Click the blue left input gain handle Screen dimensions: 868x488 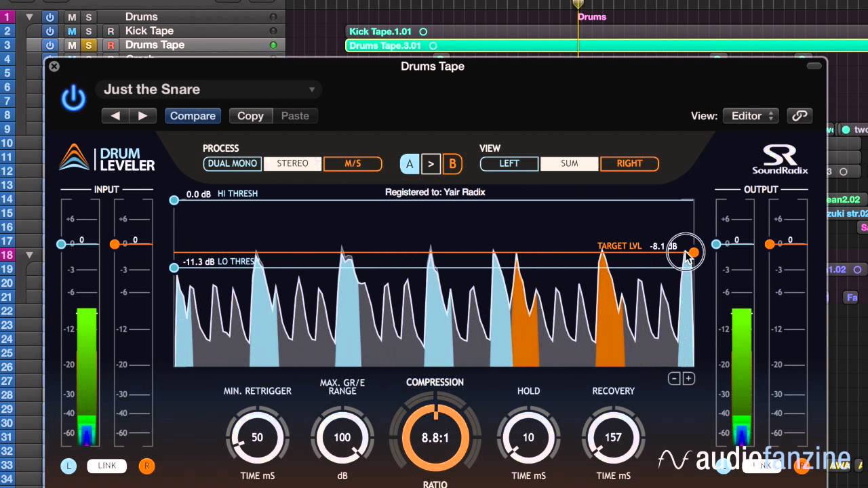(x=61, y=244)
